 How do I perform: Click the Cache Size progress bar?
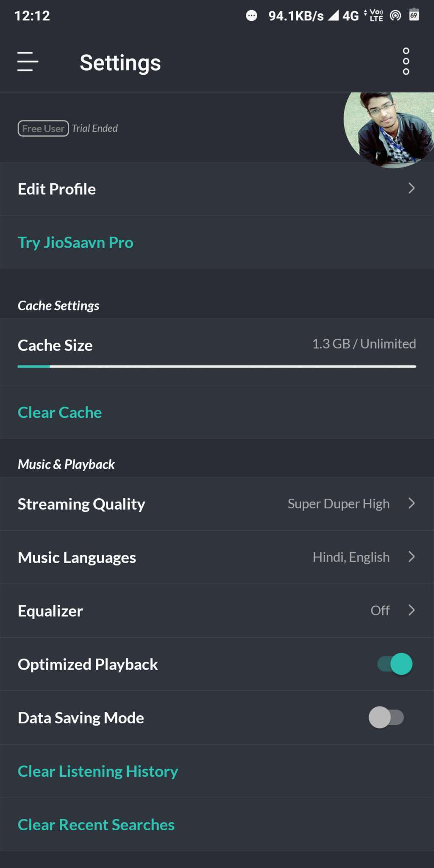point(217,366)
